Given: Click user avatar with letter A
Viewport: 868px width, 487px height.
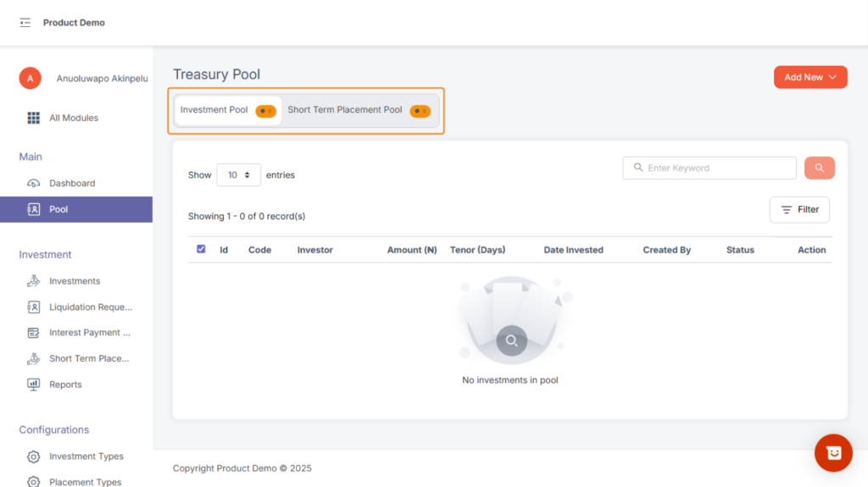Looking at the screenshot, I should (30, 78).
